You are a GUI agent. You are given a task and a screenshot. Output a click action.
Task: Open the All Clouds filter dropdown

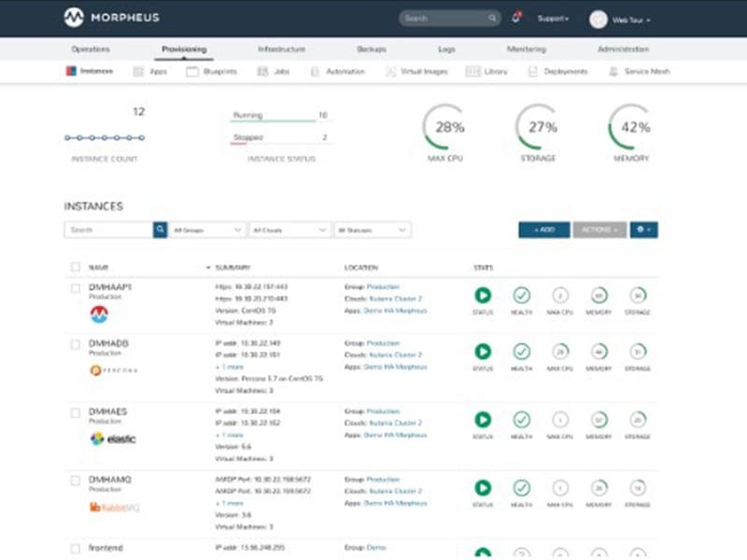click(290, 230)
